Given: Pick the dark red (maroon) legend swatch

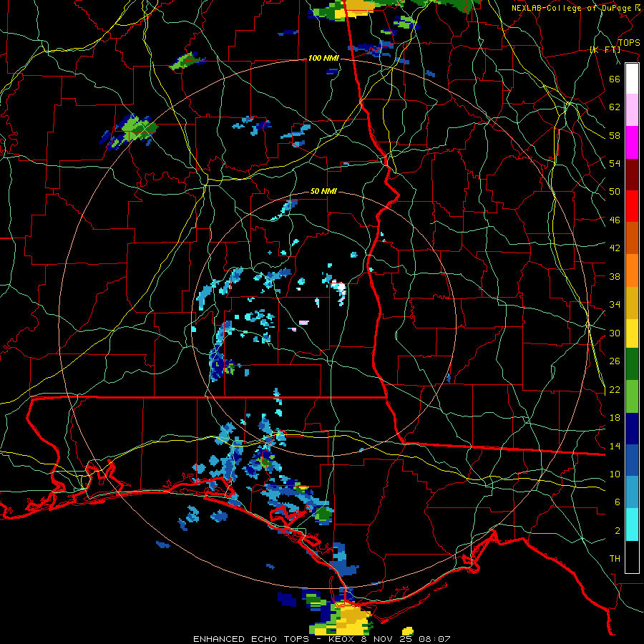Looking at the screenshot, I should 632,175.
